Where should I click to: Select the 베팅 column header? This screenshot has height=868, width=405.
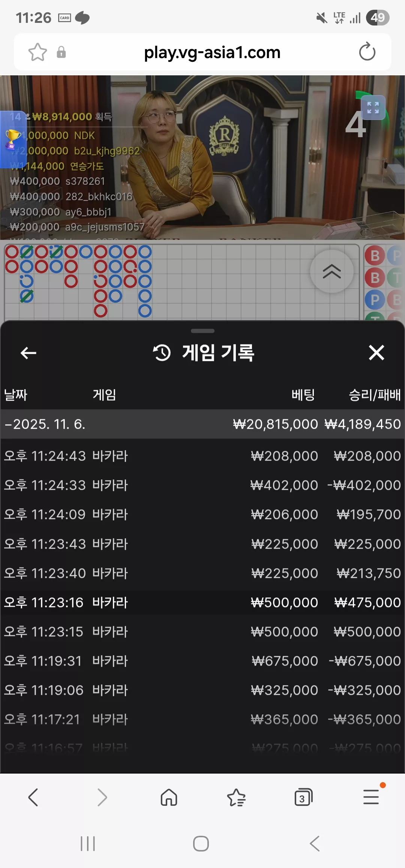(303, 395)
